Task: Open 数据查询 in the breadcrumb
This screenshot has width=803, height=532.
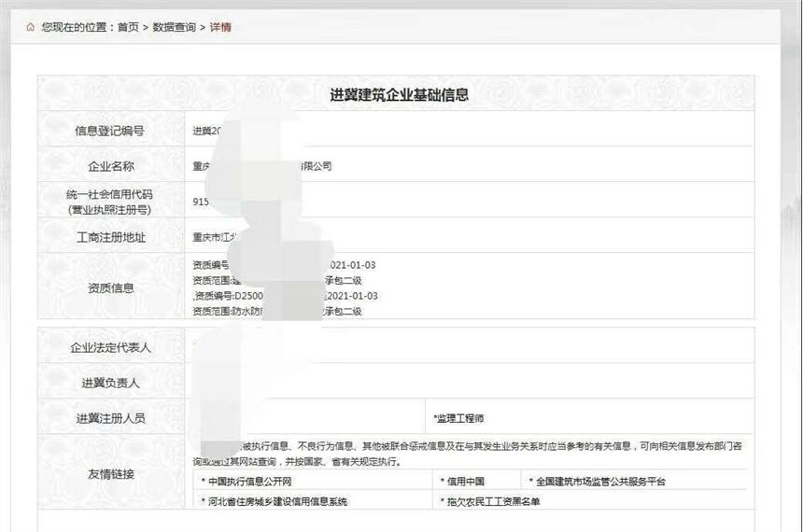Action: click(174, 27)
